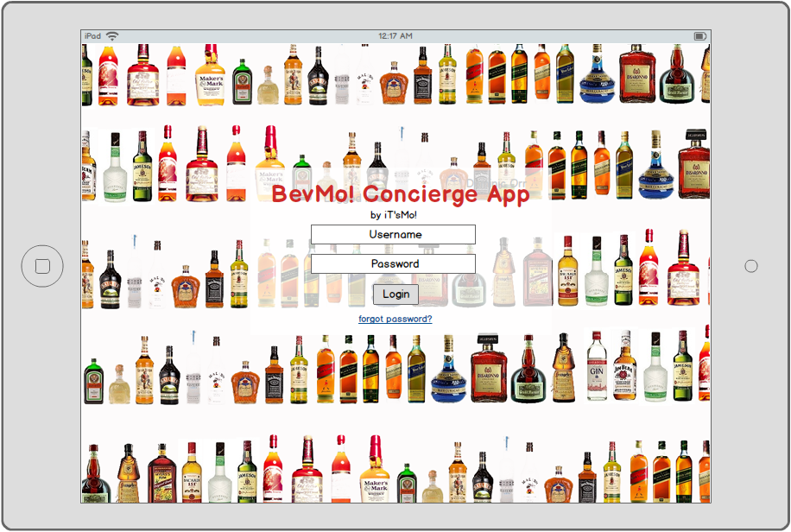Tap the iPad front camera dot
Image resolution: width=791 pixels, height=532 pixels.
pos(751,266)
